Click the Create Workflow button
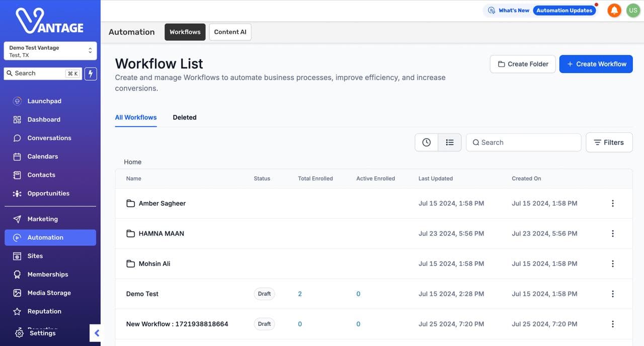 tap(596, 64)
